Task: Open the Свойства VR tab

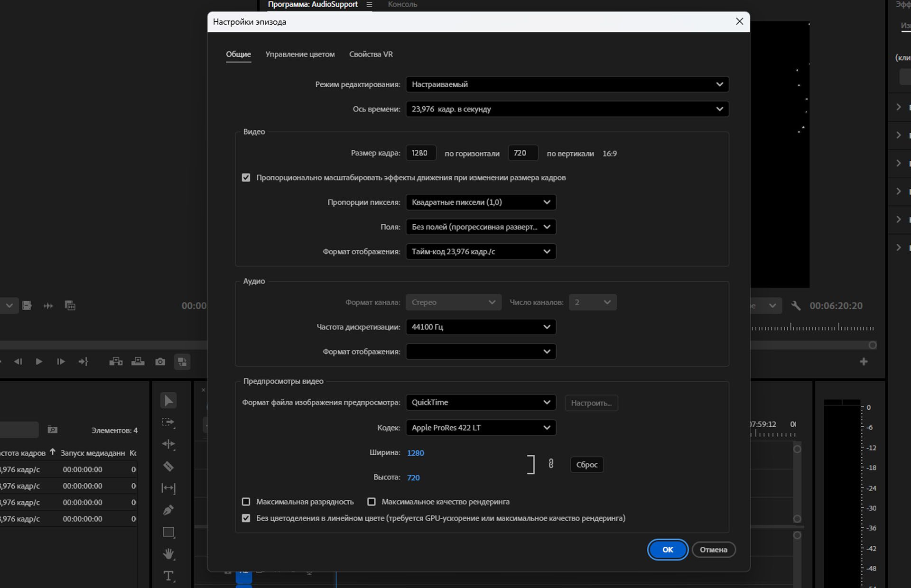Action: pyautogui.click(x=371, y=54)
